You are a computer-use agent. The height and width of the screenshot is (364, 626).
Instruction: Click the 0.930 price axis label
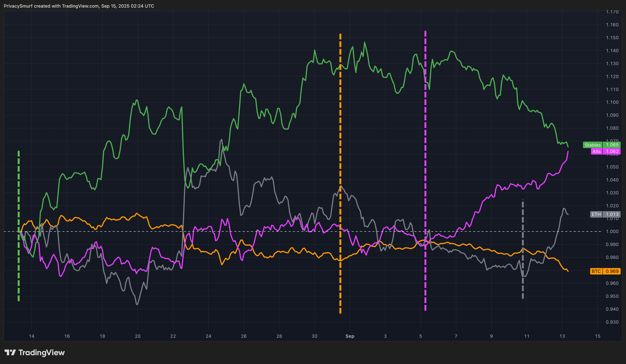point(612,322)
